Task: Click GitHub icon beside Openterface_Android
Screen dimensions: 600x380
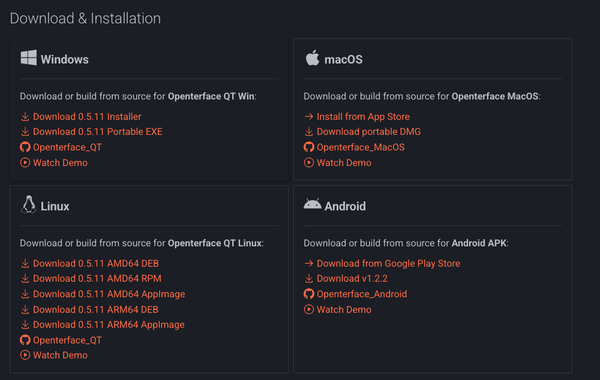Action: [x=309, y=294]
